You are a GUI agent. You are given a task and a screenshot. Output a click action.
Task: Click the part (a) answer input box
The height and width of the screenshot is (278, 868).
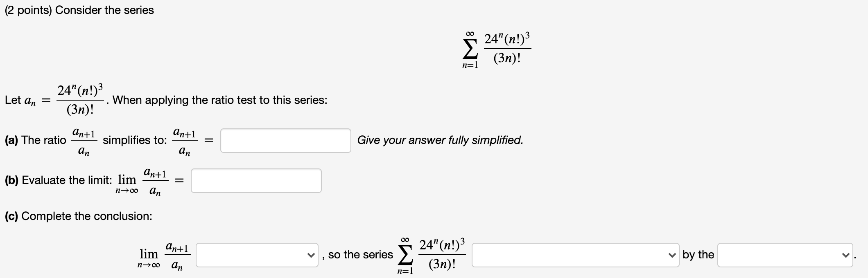pyautogui.click(x=285, y=140)
